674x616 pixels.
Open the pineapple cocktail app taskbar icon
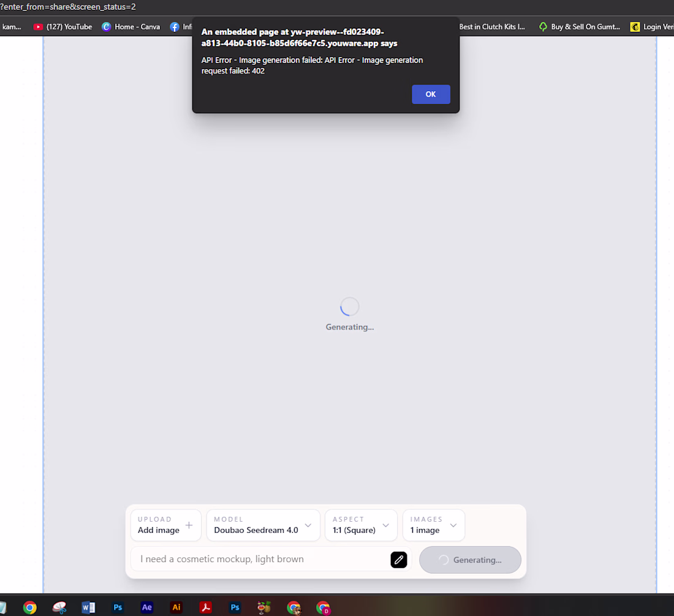(x=264, y=607)
